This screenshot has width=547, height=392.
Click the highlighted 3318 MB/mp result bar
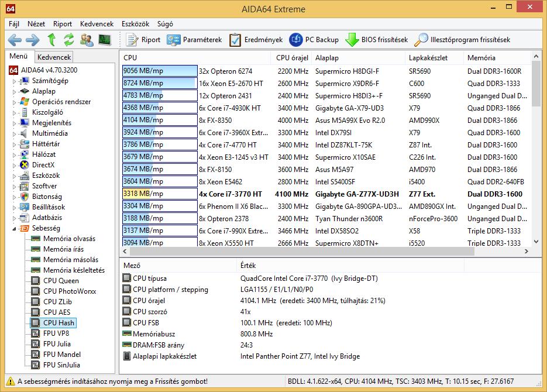[160, 194]
